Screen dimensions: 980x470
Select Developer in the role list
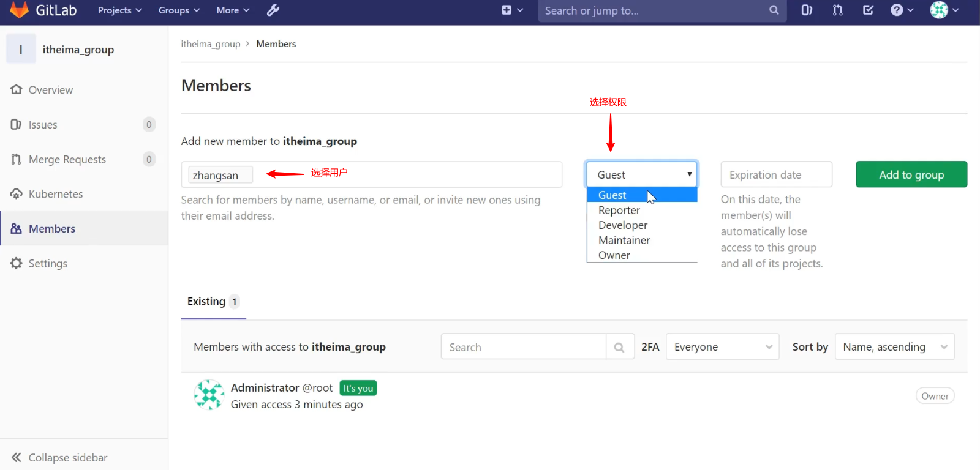(642, 225)
